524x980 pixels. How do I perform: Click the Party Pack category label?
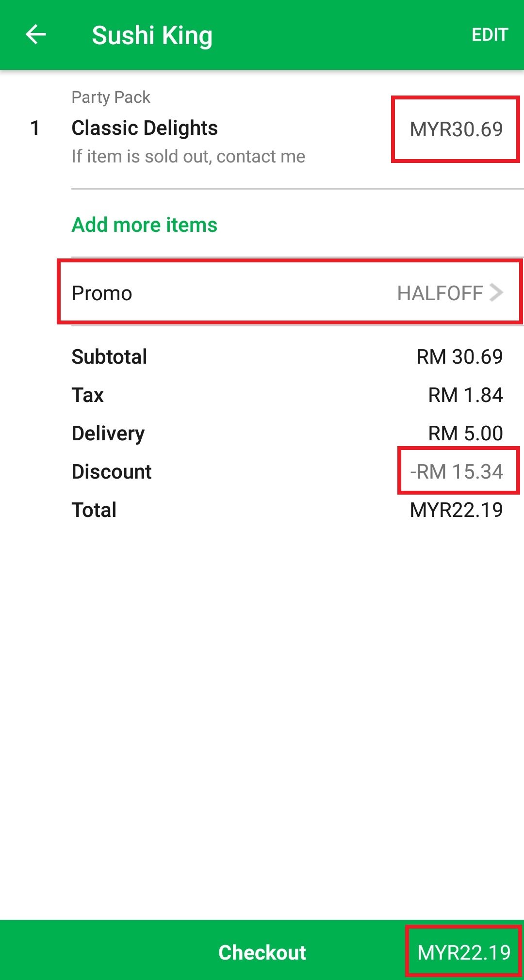(111, 97)
